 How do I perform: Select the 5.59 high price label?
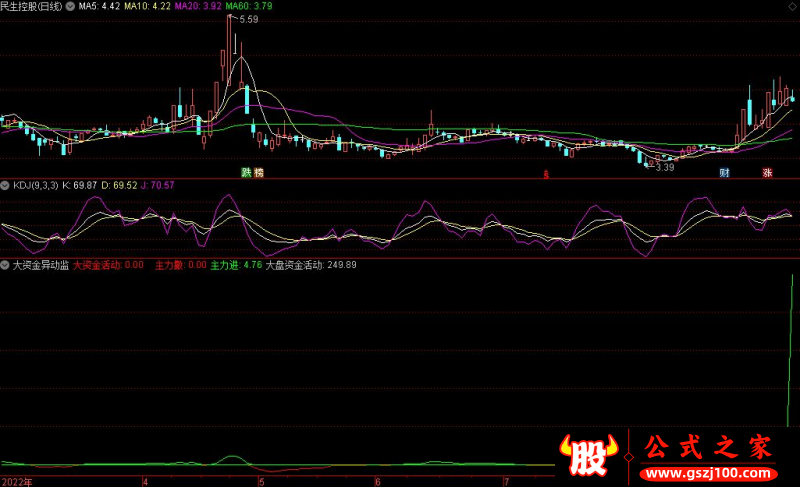[x=249, y=19]
